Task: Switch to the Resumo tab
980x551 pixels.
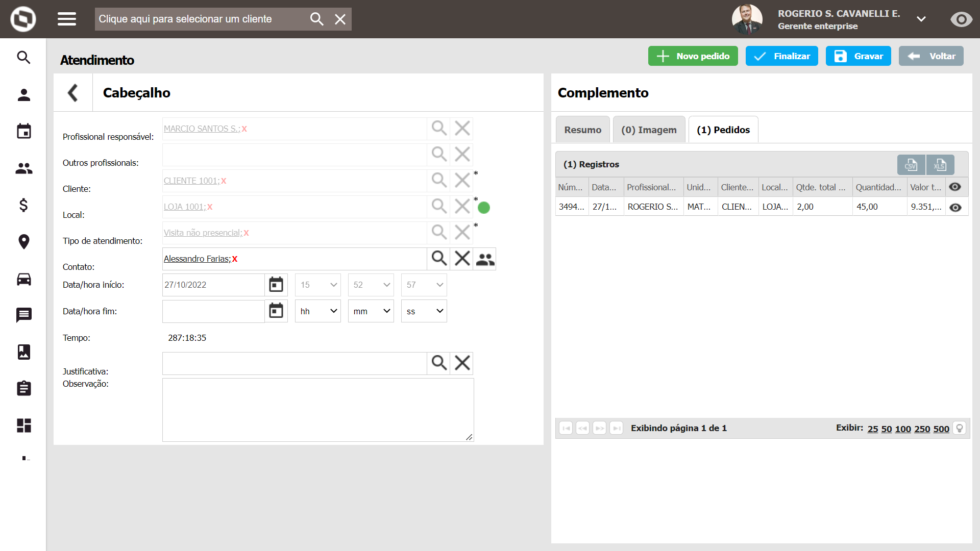Action: click(x=582, y=130)
